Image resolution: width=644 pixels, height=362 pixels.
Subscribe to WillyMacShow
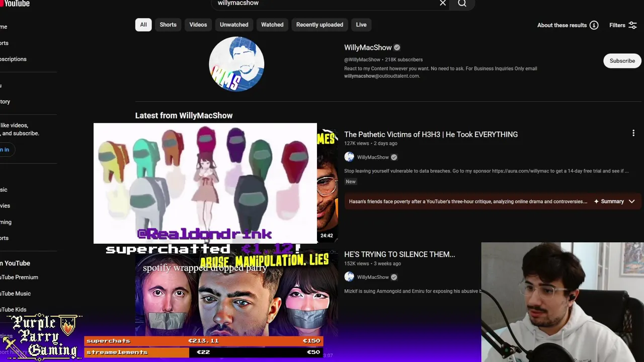622,61
